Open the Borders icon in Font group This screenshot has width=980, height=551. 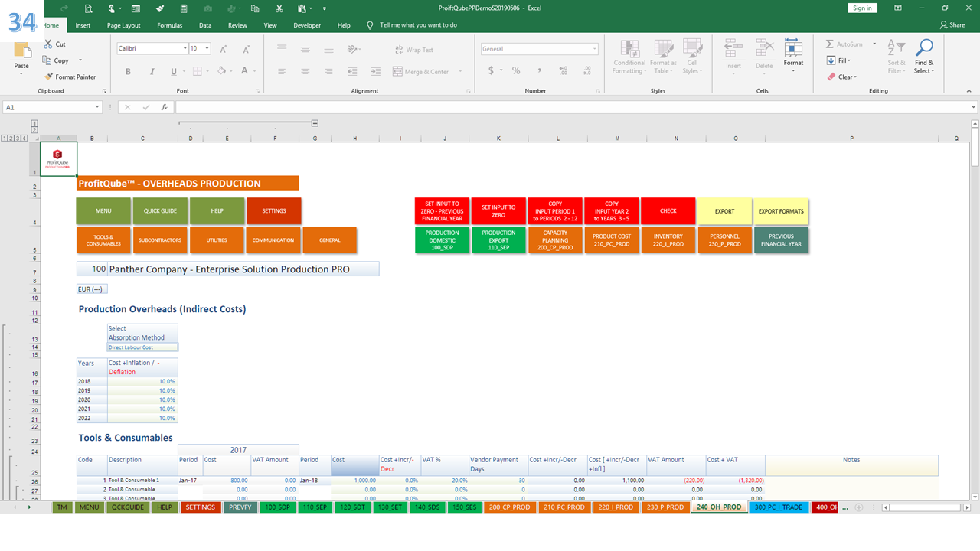tap(197, 71)
